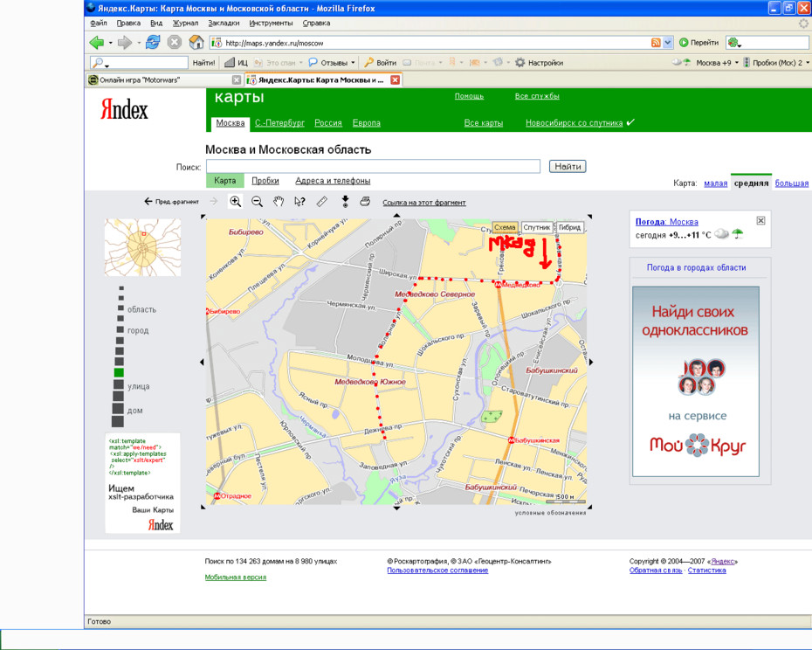Click the Отрадное metro station marker
Screen dimensions: 812x650
[x=217, y=495]
